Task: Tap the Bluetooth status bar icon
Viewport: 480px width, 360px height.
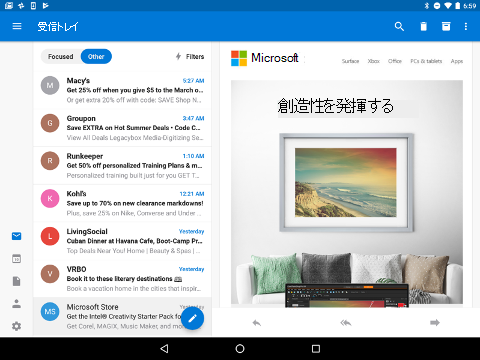Action: click(427, 6)
